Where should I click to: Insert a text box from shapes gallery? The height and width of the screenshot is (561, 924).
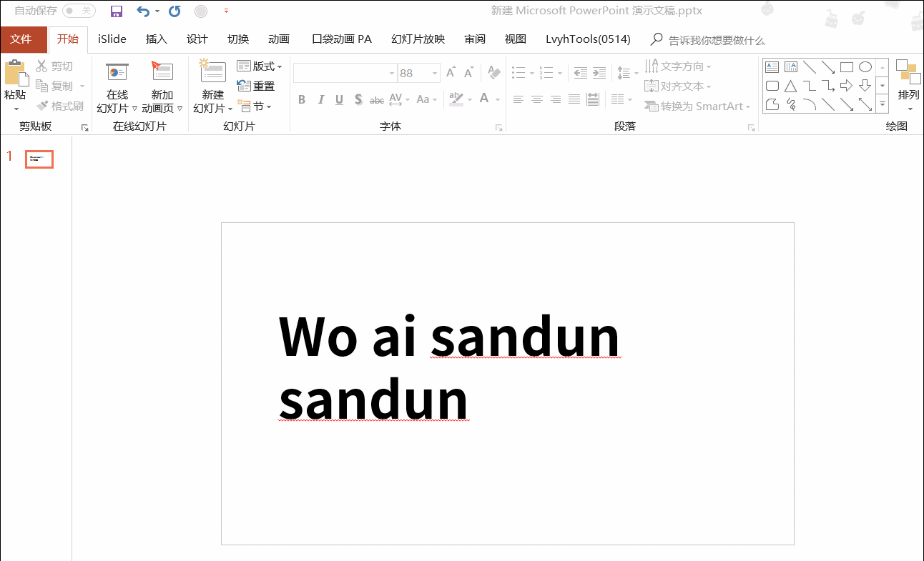(772, 67)
